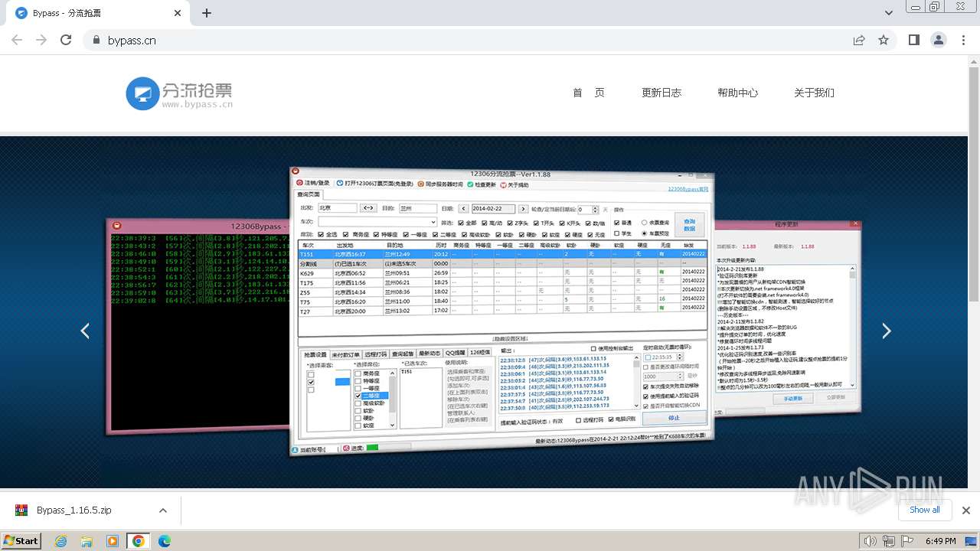The width and height of the screenshot is (980, 551).
Task: Show the next carousel slide
Action: pos(887,331)
